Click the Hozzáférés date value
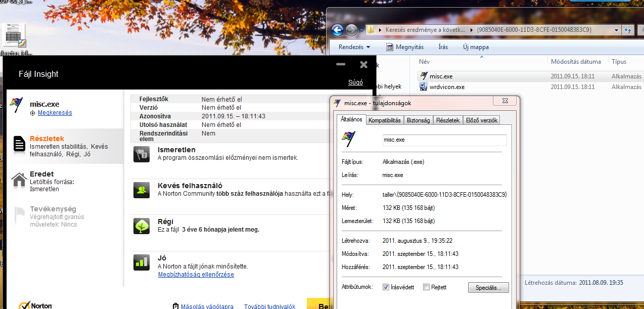This screenshot has height=309, width=644. (x=421, y=267)
